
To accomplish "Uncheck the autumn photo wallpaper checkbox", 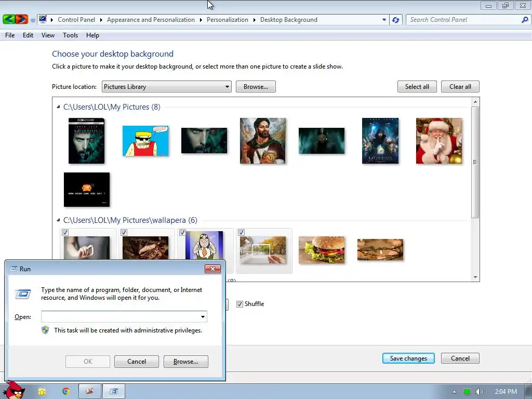I will tap(241, 232).
